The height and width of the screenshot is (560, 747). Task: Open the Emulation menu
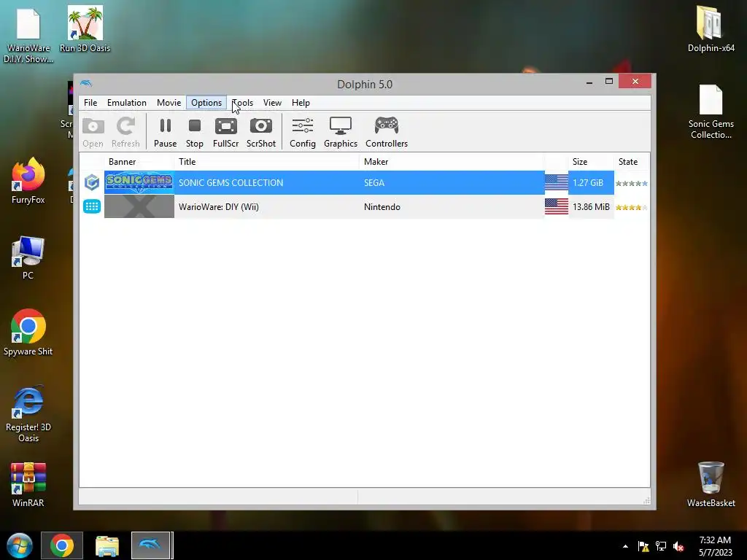127,103
